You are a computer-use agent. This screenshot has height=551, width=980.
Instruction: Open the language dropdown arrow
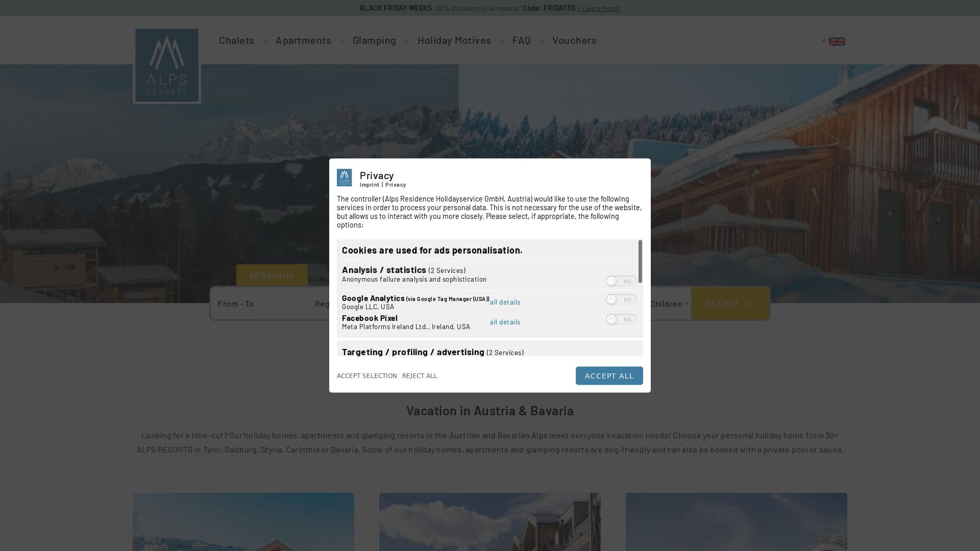[823, 41]
